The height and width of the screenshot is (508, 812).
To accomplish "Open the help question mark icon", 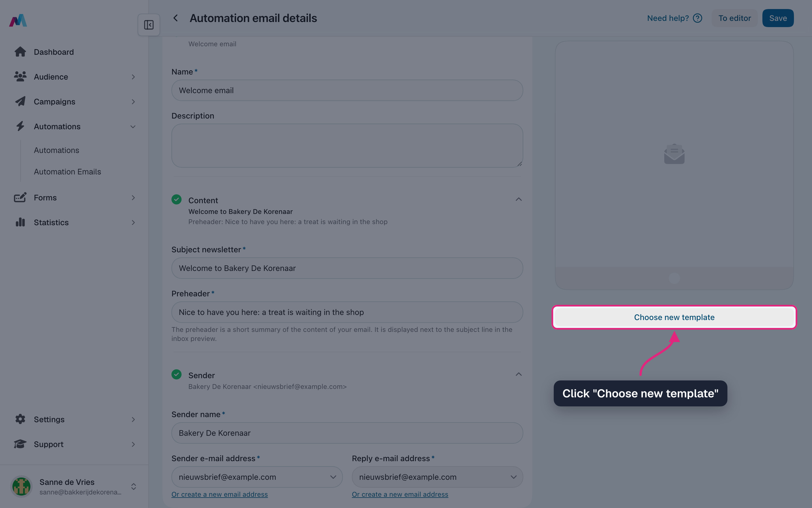I will point(698,18).
